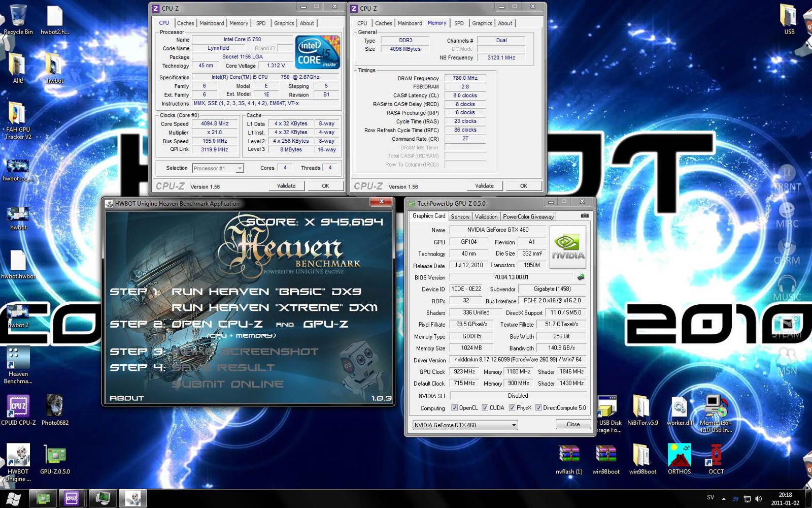Open the Recycle Bin desktop icon

pyautogui.click(x=18, y=19)
